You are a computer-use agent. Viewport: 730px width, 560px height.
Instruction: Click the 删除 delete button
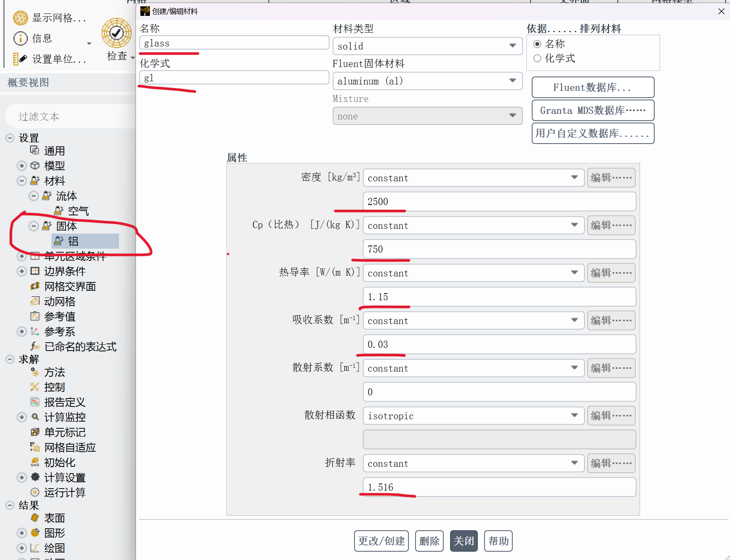[x=429, y=541]
